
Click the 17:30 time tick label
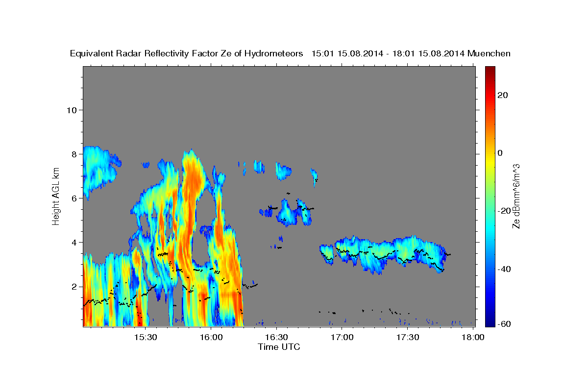pos(407,337)
